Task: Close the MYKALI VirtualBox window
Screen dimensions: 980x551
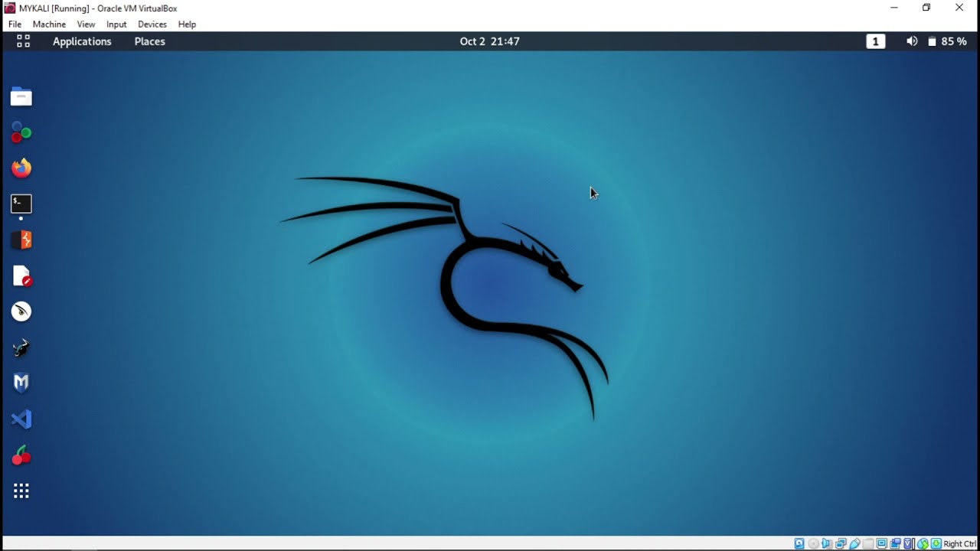Action: (x=959, y=8)
